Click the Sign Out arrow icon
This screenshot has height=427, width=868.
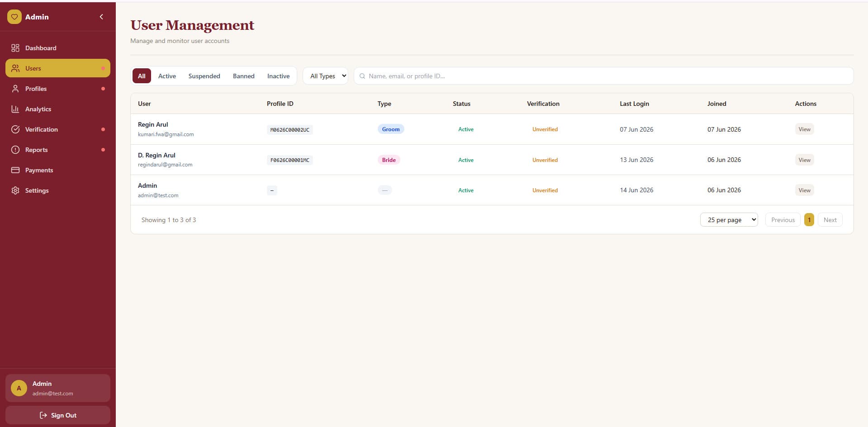(43, 415)
